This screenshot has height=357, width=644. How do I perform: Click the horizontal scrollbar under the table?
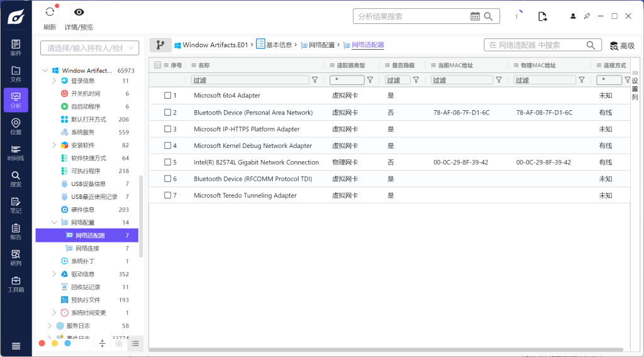pyautogui.click(x=386, y=349)
